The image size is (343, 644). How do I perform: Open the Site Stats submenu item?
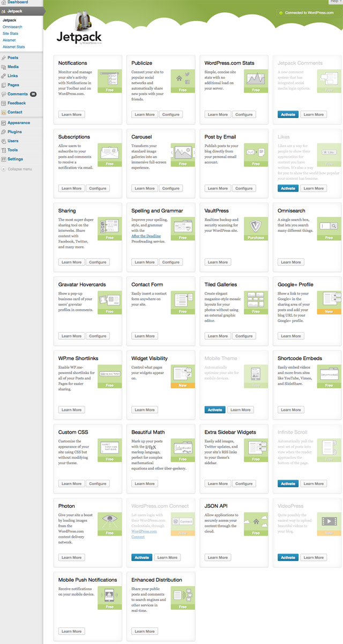(10, 33)
